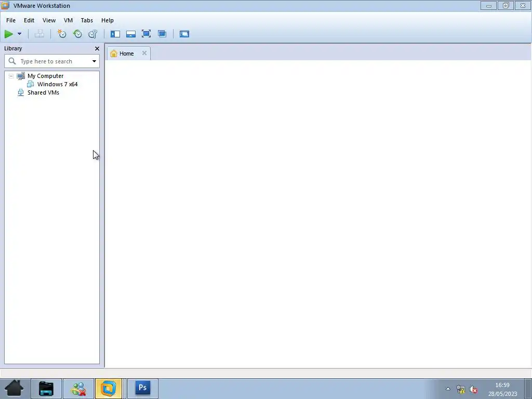
Task: Click the network tray icon
Action: pyautogui.click(x=460, y=389)
